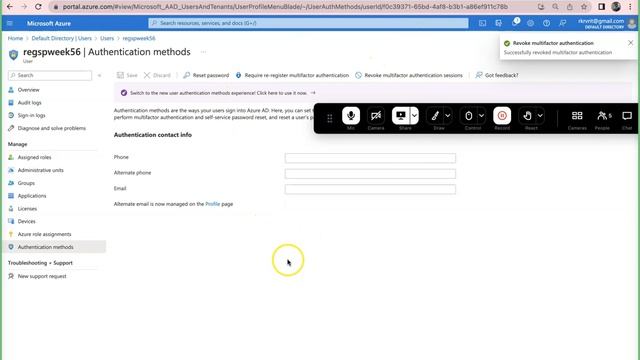Go to Home breadcrumb

coord(15,38)
